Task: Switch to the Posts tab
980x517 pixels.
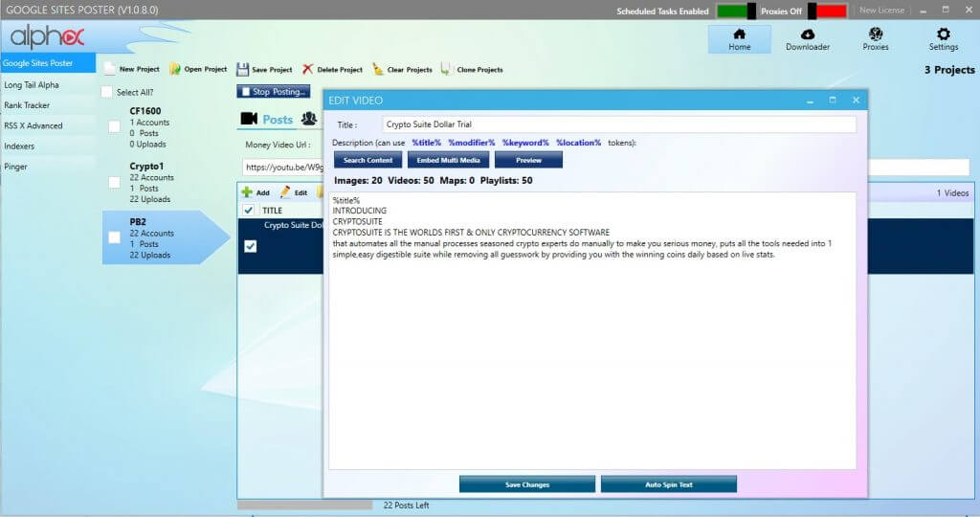Action: [267, 119]
